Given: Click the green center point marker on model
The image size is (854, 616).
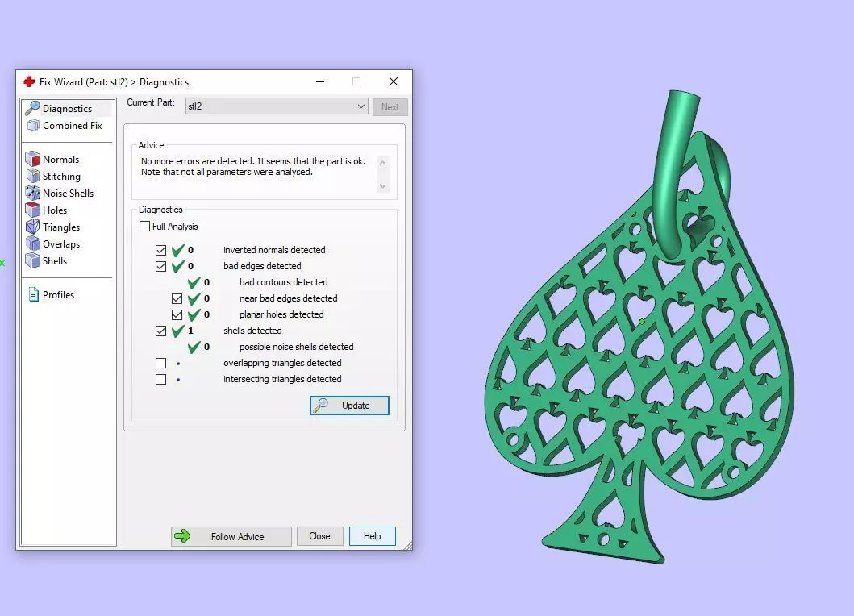Looking at the screenshot, I should (x=642, y=322).
